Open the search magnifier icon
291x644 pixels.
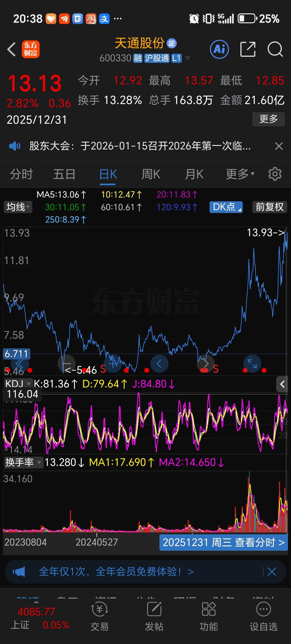[275, 49]
